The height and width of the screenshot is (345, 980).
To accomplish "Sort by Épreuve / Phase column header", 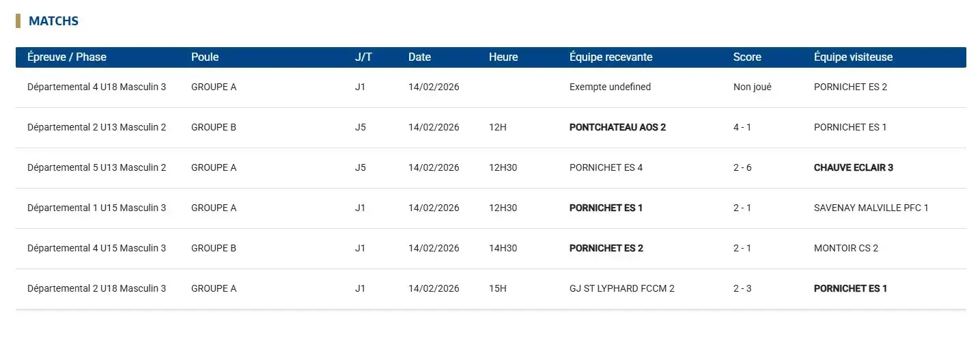I will [x=67, y=57].
